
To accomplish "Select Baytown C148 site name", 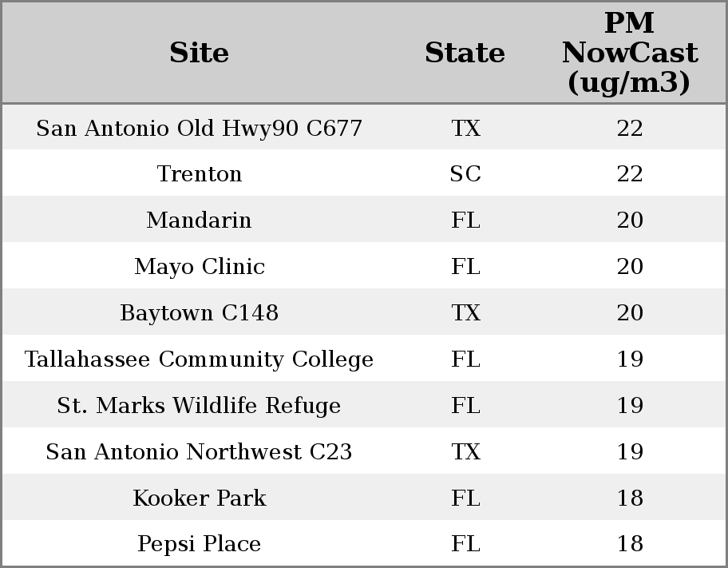I will pos(199,313).
